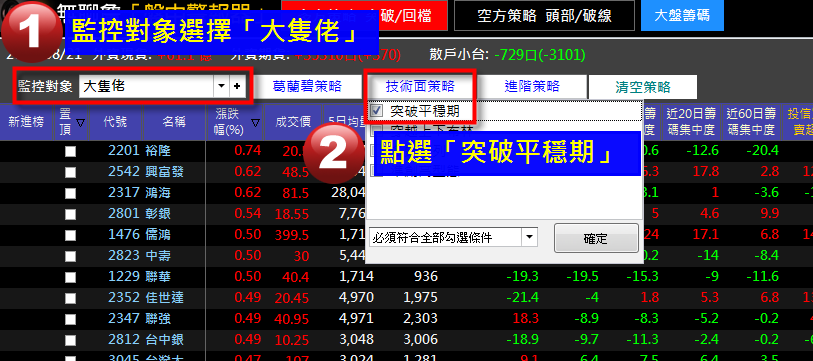Click price 40.4 in 聯華 row
Viewport: 813px width, 361px height.
click(x=296, y=277)
